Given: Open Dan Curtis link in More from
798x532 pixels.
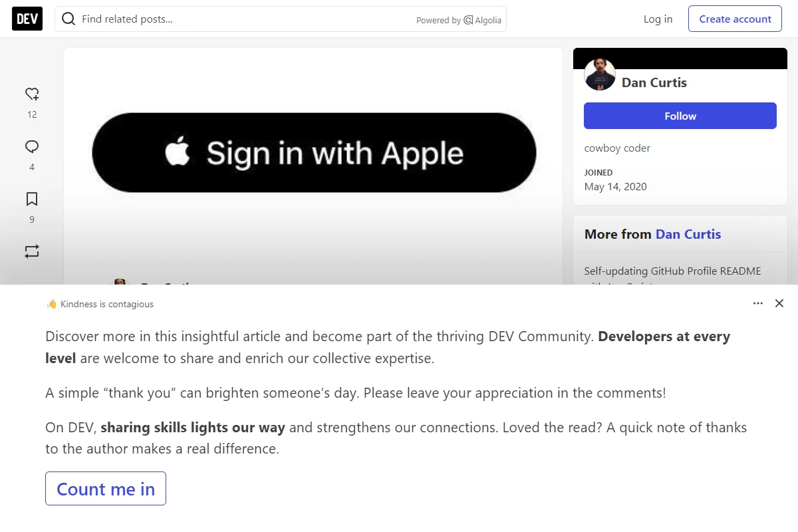Looking at the screenshot, I should click(x=688, y=234).
